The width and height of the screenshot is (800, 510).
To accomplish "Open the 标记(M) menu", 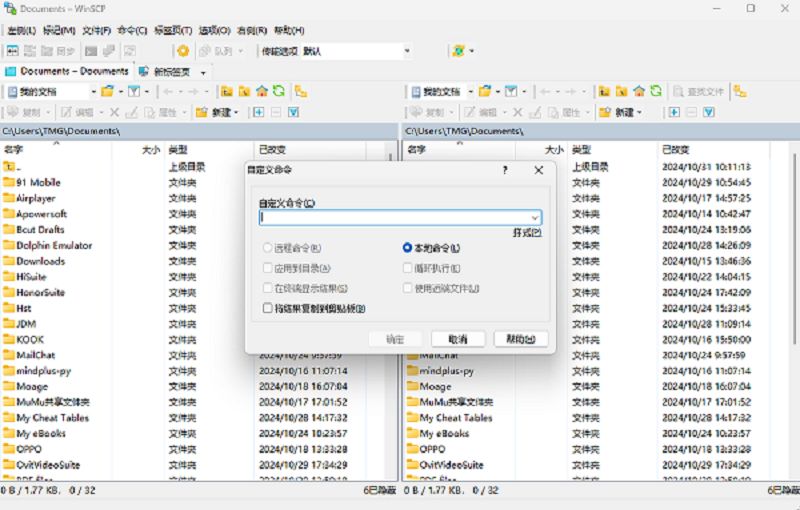I will 59,31.
